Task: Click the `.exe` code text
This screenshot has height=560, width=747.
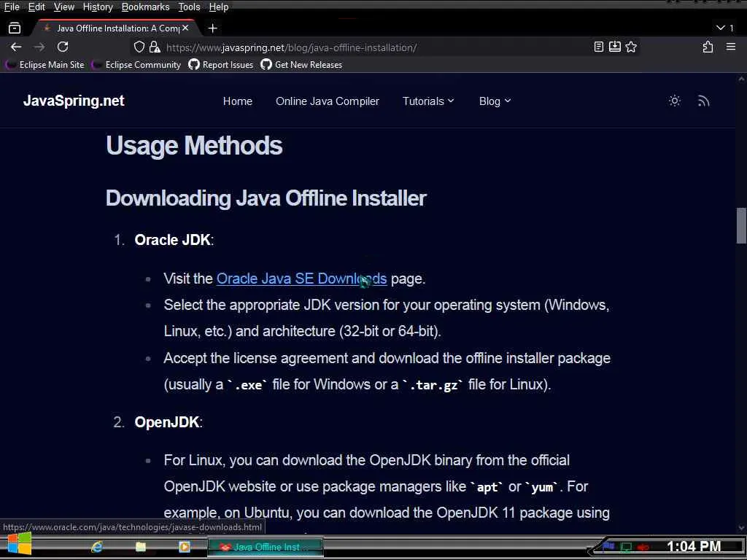Action: 247,385
